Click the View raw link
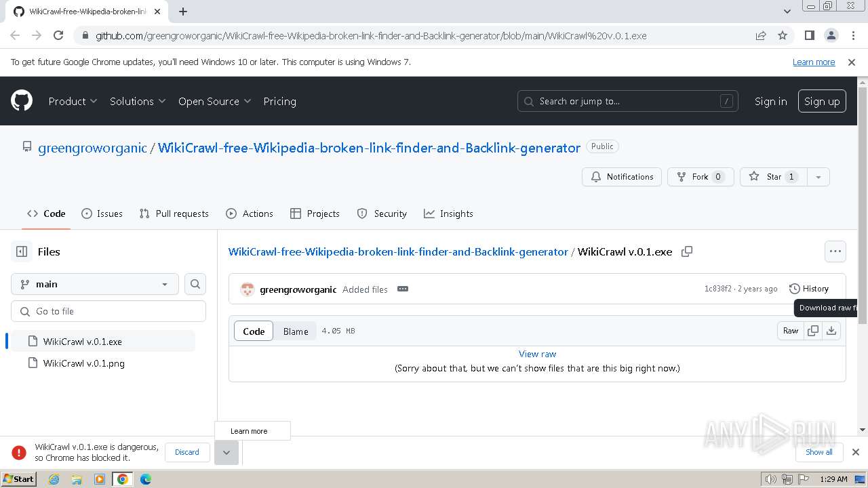The width and height of the screenshot is (868, 488). pyautogui.click(x=537, y=354)
